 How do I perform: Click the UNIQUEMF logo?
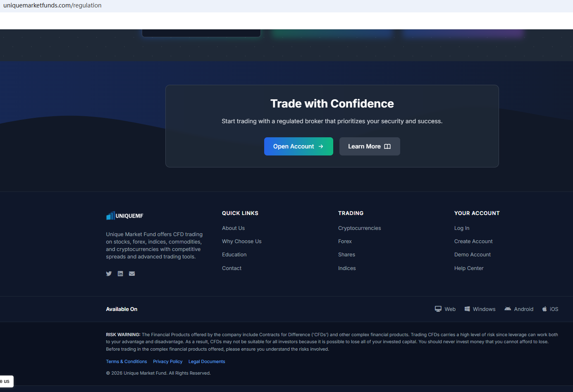(124, 216)
